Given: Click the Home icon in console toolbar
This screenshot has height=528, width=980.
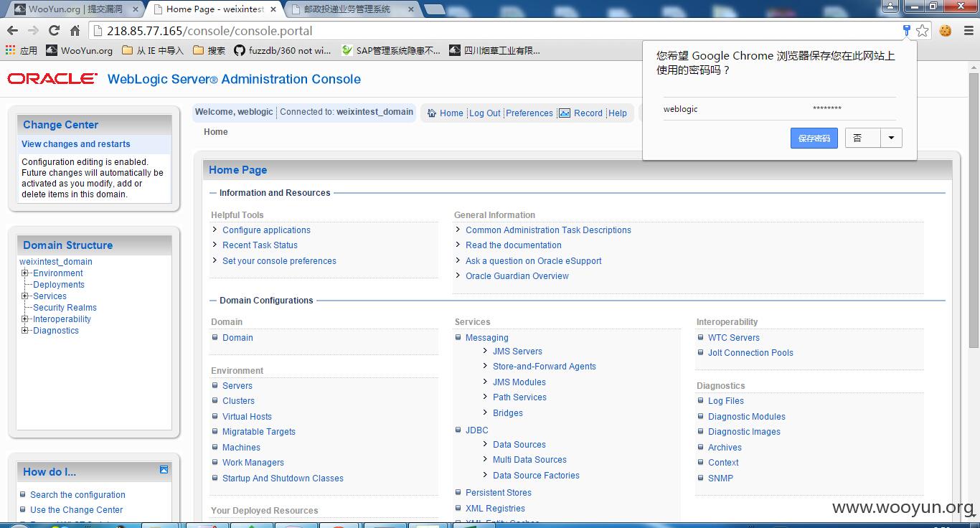Looking at the screenshot, I should pyautogui.click(x=432, y=113).
